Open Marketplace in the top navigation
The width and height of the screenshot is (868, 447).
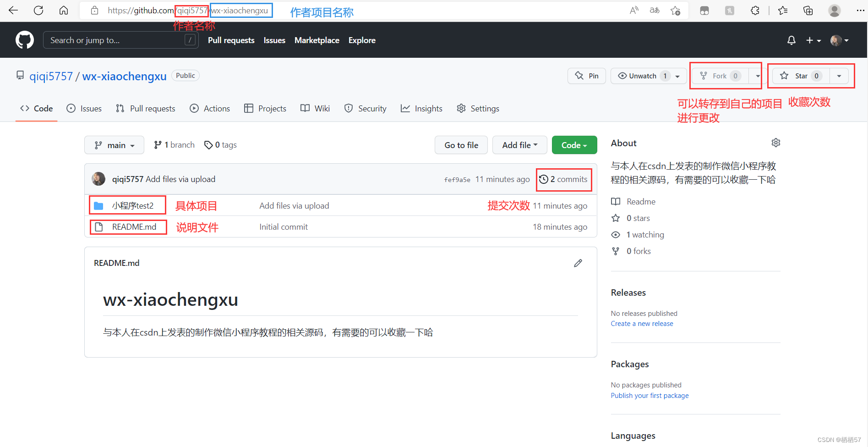click(x=317, y=40)
